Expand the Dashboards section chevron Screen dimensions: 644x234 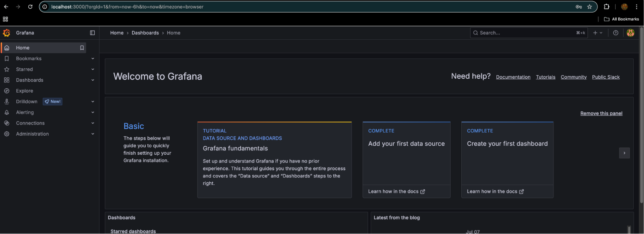tap(93, 80)
